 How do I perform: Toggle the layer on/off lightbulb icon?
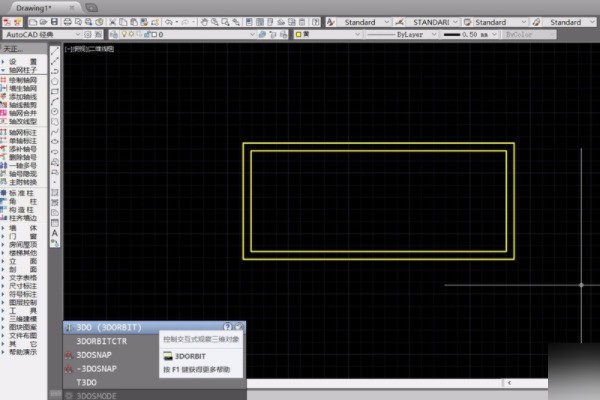tap(124, 34)
